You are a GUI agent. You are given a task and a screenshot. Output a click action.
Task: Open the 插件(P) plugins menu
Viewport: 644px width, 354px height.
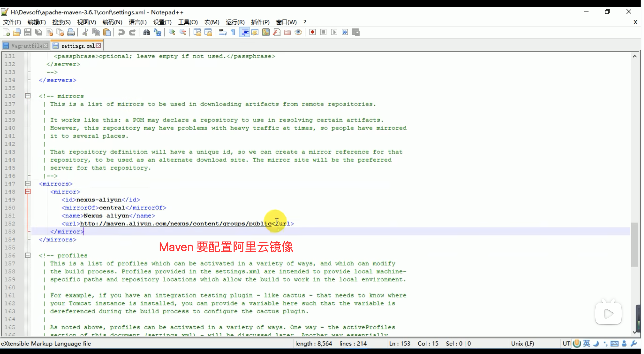[x=260, y=22]
